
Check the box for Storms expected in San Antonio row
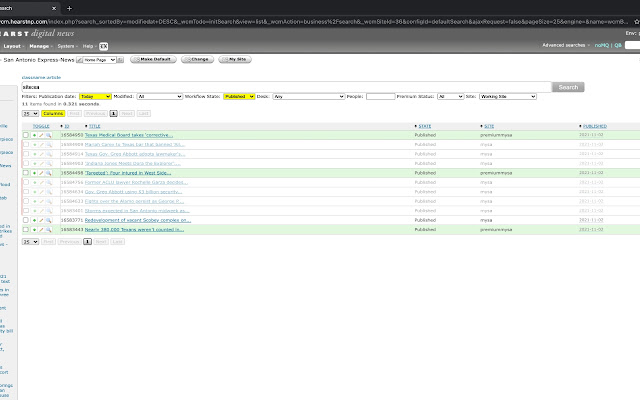26,211
